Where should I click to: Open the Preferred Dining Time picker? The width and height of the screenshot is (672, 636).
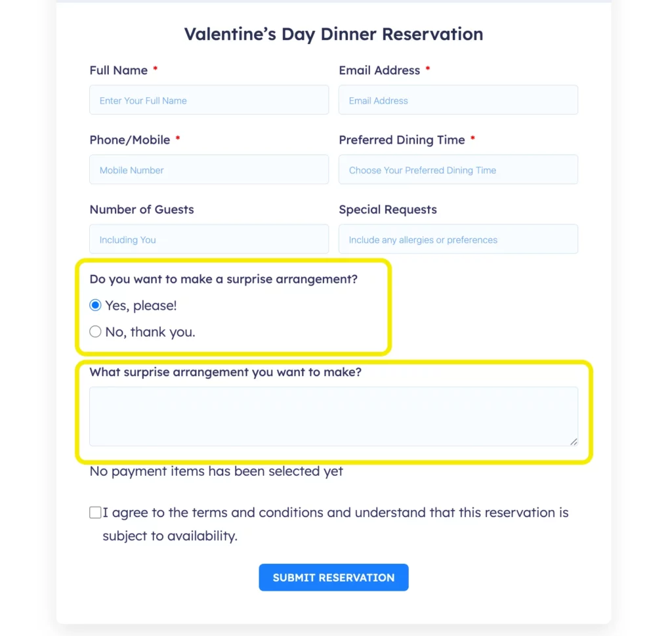pyautogui.click(x=458, y=169)
